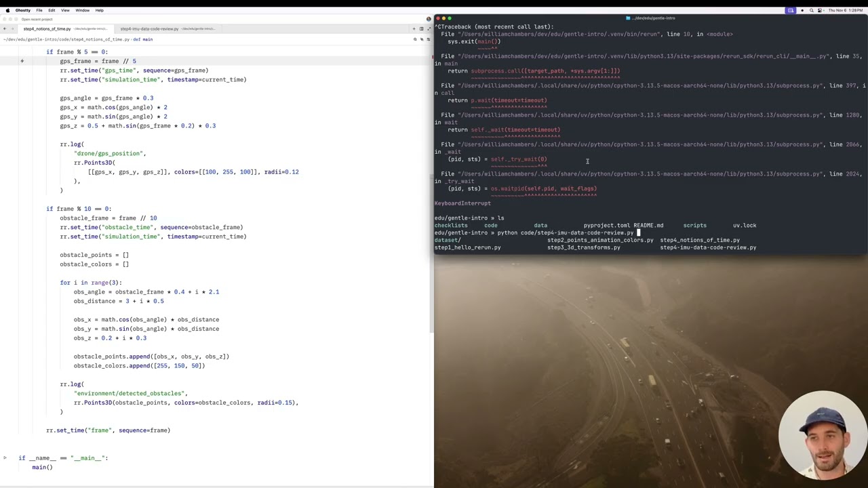Viewport: 868px width, 488px height.
Task: Click the 'obstacle_points = []' line
Action: point(94,255)
